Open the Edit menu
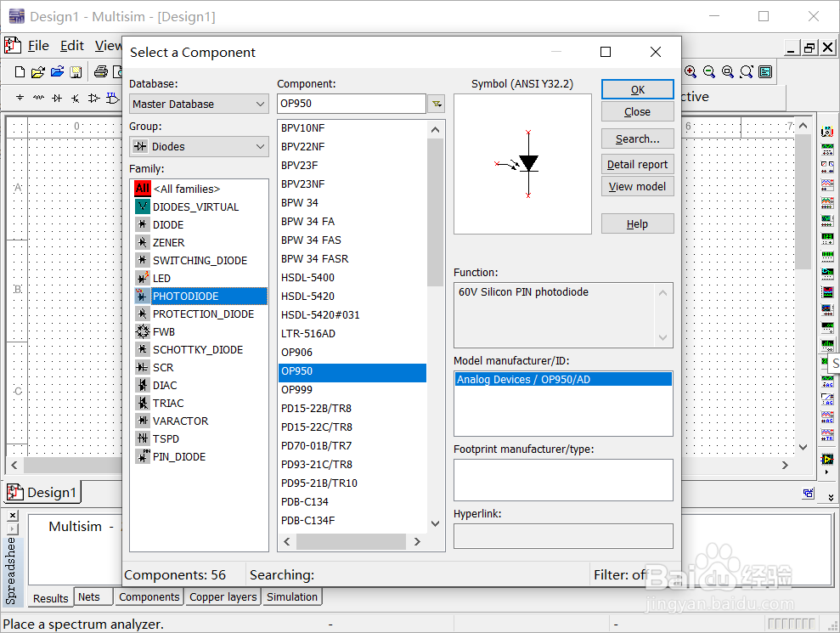Viewport: 840px width, 633px height. pyautogui.click(x=72, y=46)
